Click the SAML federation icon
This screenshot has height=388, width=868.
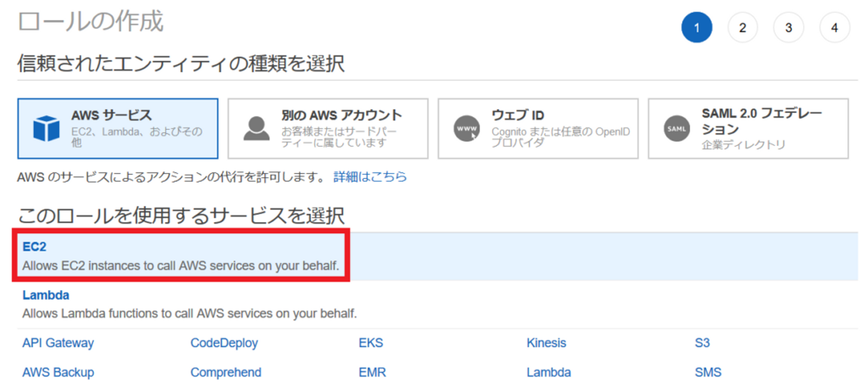point(676,129)
